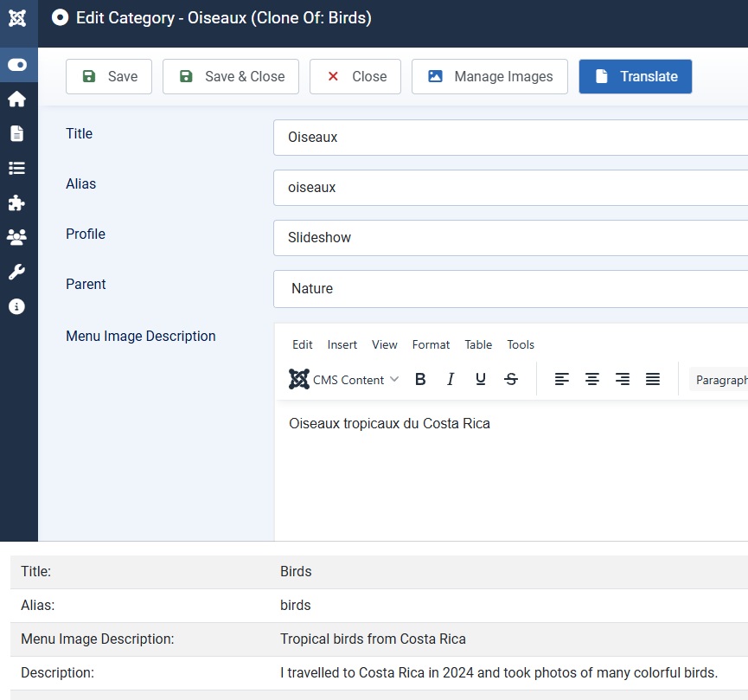Click the Save & Close button
The image size is (748, 700).
click(231, 76)
